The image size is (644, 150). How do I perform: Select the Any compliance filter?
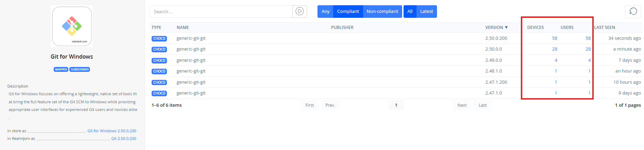325,12
